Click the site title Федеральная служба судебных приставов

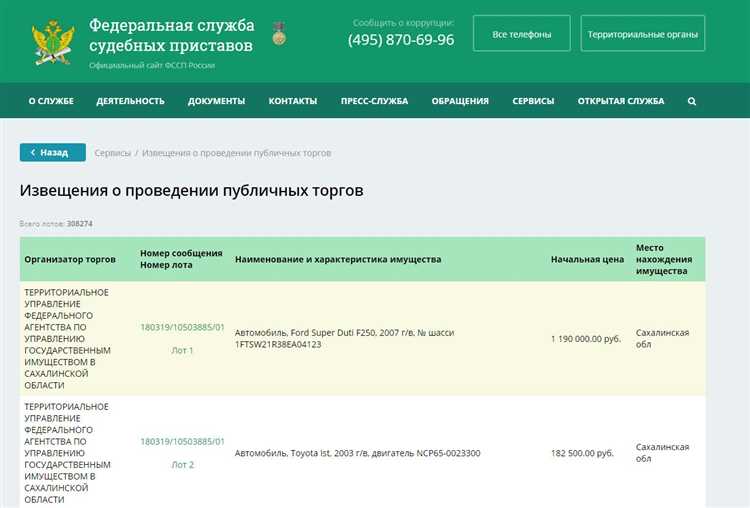click(x=172, y=35)
